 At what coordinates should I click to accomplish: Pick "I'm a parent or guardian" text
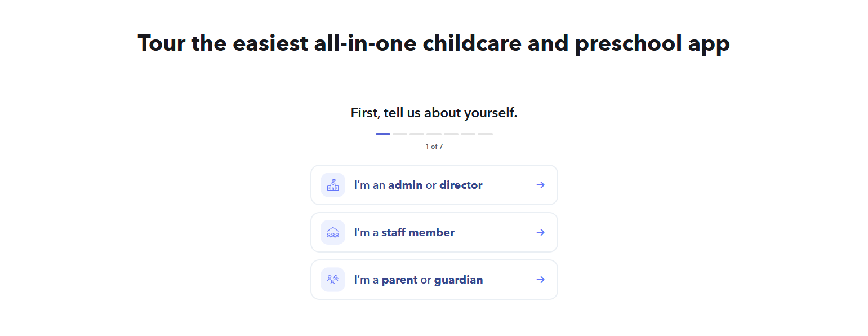418,280
